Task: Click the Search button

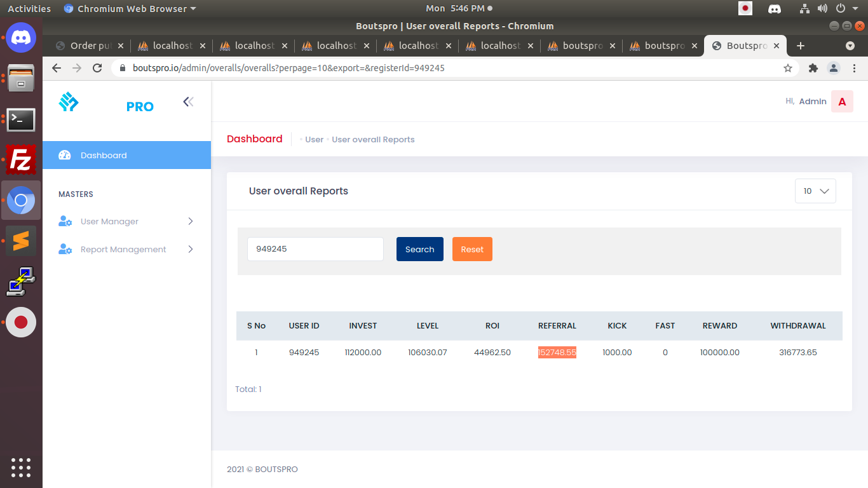Action: coord(419,249)
